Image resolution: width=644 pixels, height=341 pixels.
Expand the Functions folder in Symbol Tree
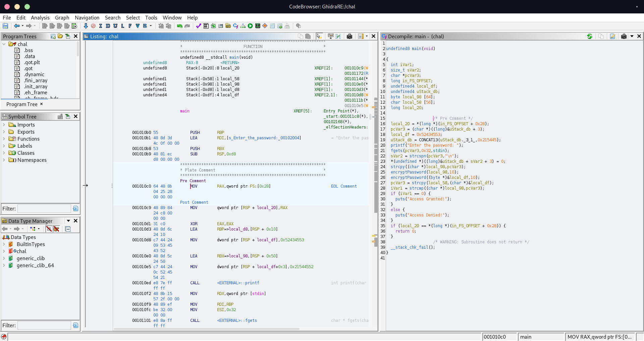click(x=4, y=139)
